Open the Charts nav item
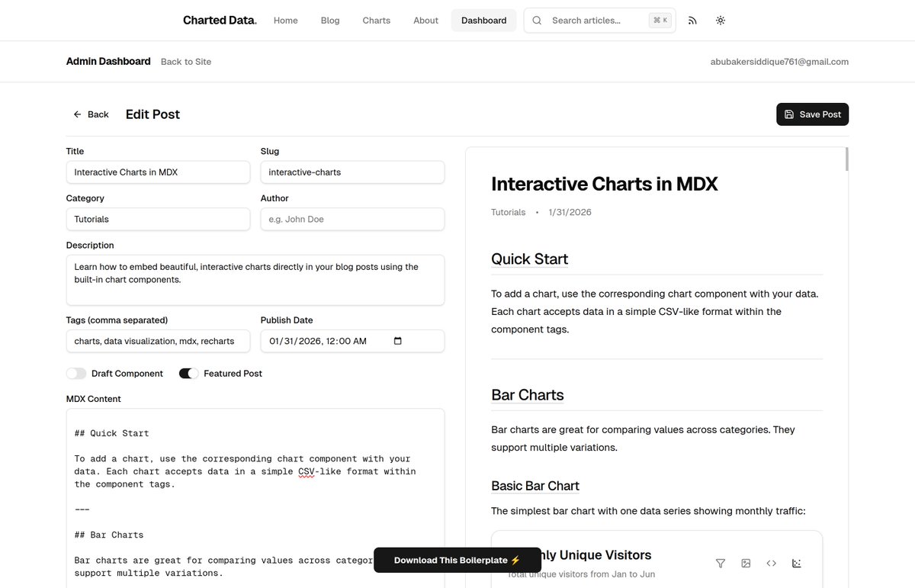 tap(377, 21)
